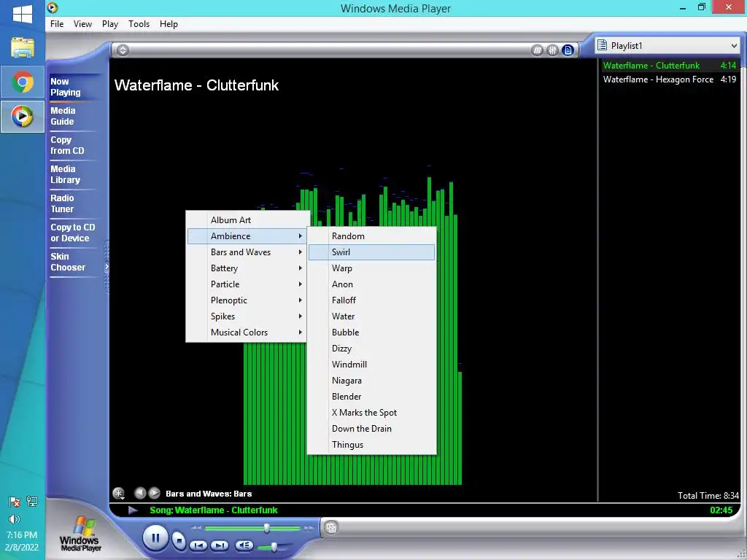Skip to the next track
The width and height of the screenshot is (747, 560).
(x=219, y=545)
